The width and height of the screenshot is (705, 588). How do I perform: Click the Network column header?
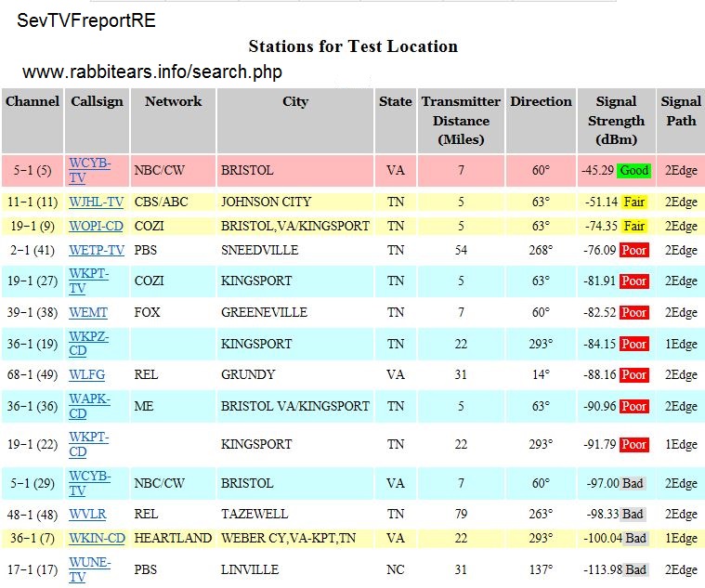coord(173,102)
